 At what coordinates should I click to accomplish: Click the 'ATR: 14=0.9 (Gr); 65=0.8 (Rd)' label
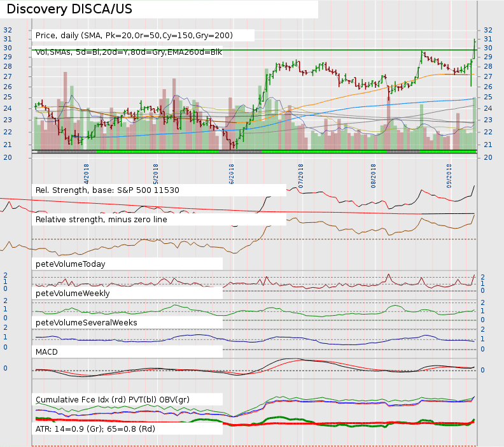point(95,429)
